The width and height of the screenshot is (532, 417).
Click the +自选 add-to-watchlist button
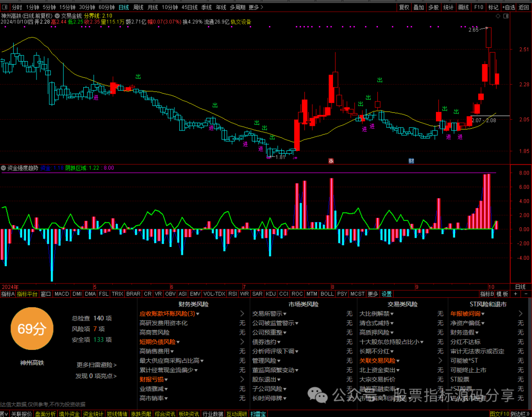click(x=508, y=7)
